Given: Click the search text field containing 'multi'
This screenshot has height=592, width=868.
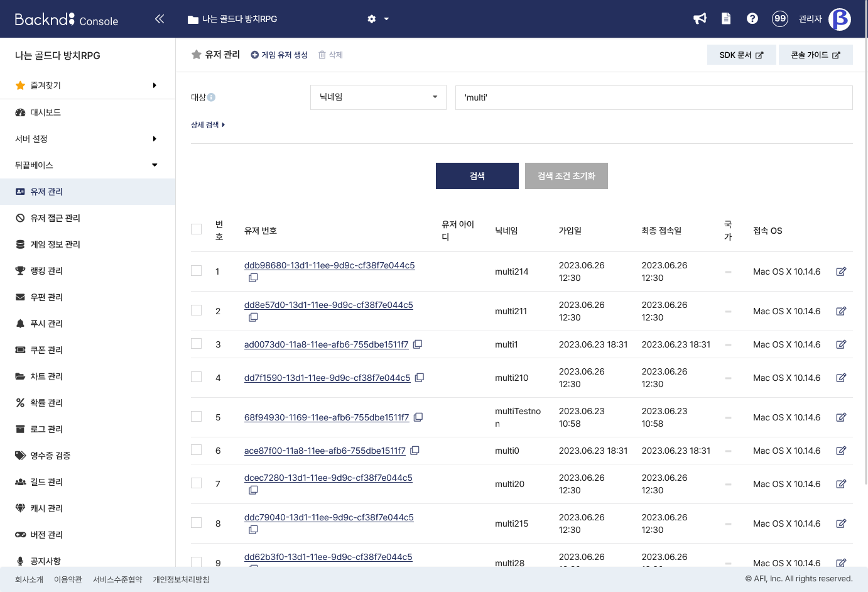Looking at the screenshot, I should point(654,97).
